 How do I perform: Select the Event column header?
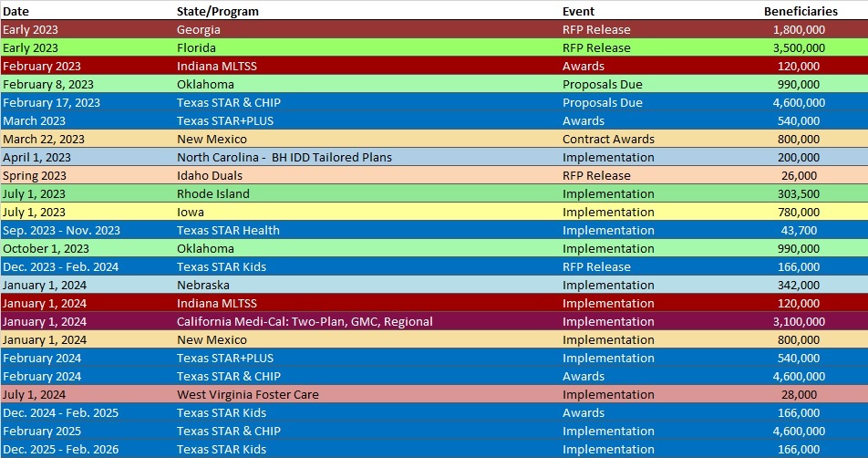click(578, 11)
